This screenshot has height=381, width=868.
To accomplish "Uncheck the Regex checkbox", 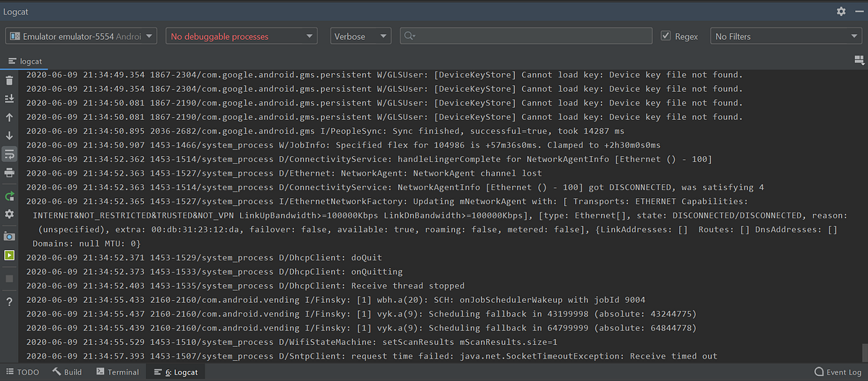I will coord(666,36).
